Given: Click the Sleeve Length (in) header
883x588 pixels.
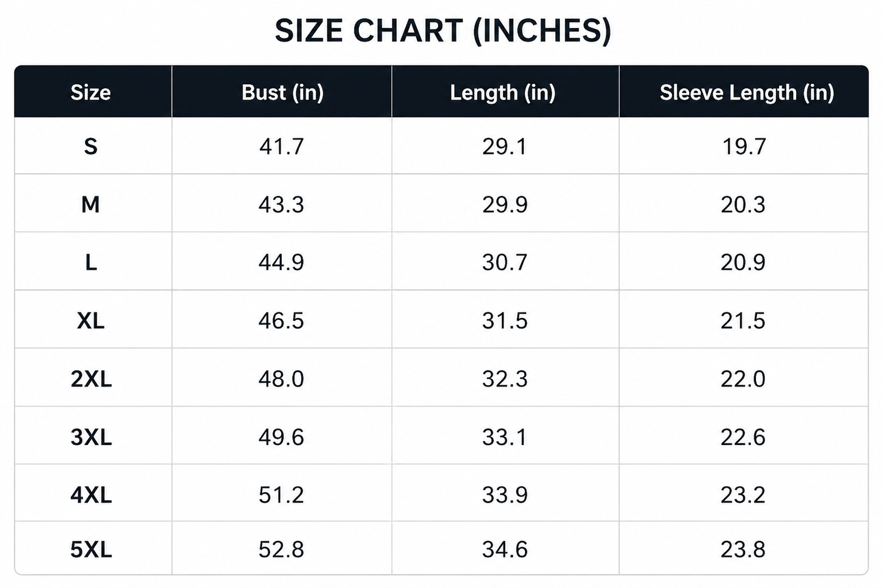Looking at the screenshot, I should point(747,92).
